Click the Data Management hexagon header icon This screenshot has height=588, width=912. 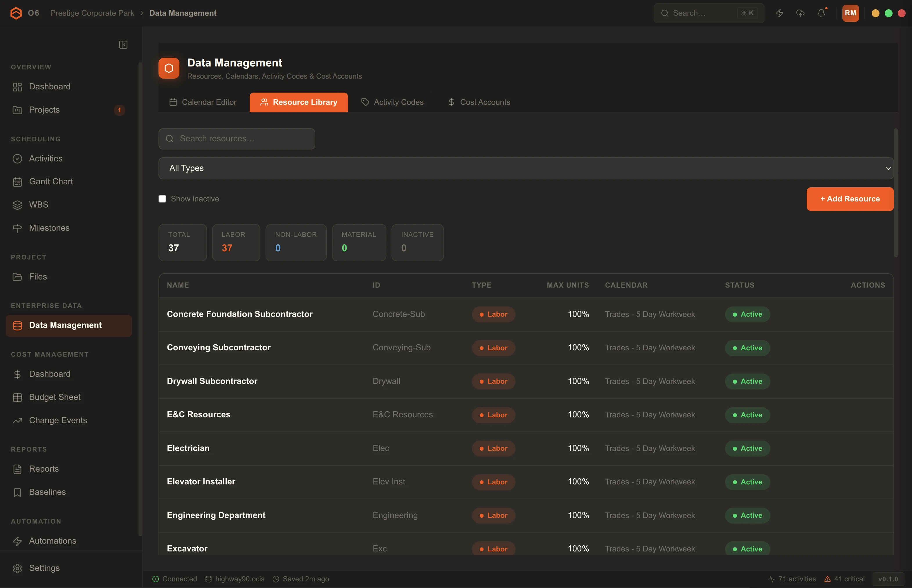coord(169,68)
